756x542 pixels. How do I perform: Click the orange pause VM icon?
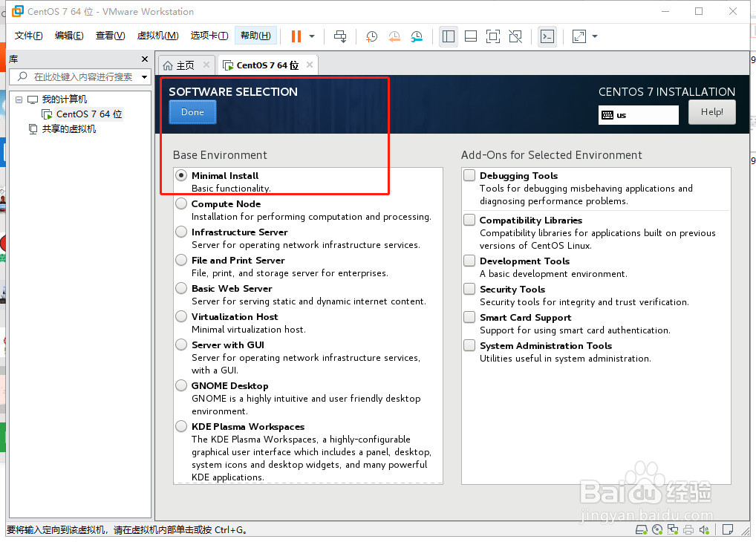click(x=296, y=36)
